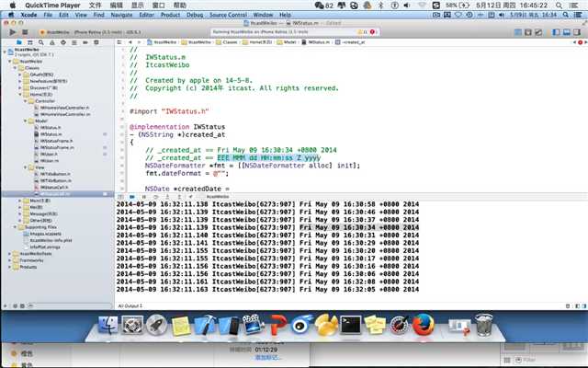Click the Run button in Xcode toolbar
This screenshot has height=368, width=588.
point(12,32)
